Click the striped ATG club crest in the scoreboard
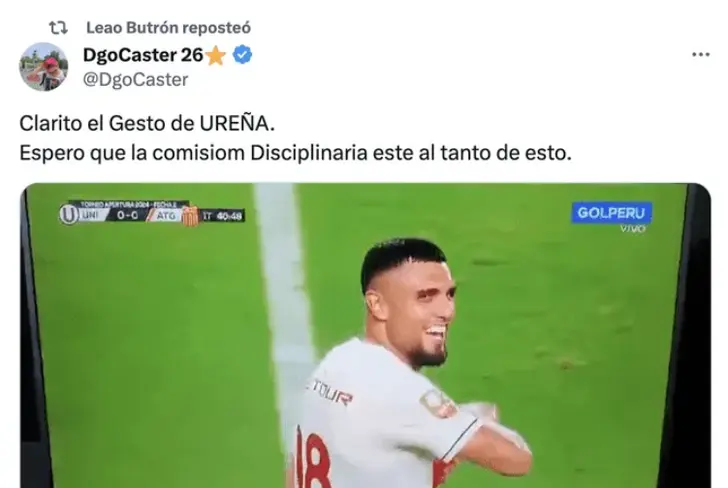The height and width of the screenshot is (488, 728). (190, 216)
